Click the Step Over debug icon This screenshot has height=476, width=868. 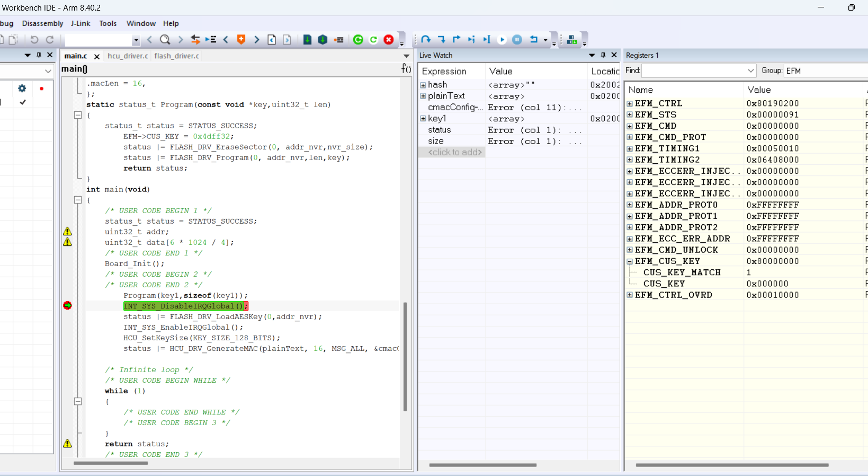(426, 40)
